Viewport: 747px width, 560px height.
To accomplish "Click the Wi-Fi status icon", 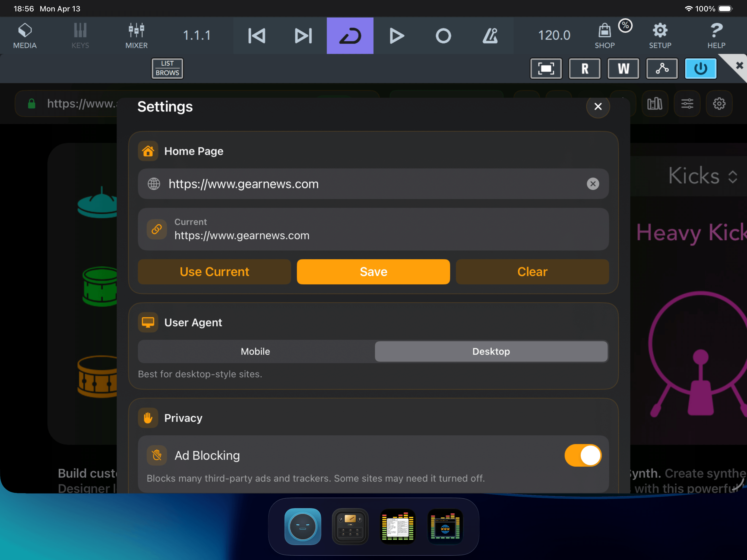I will pos(689,9).
